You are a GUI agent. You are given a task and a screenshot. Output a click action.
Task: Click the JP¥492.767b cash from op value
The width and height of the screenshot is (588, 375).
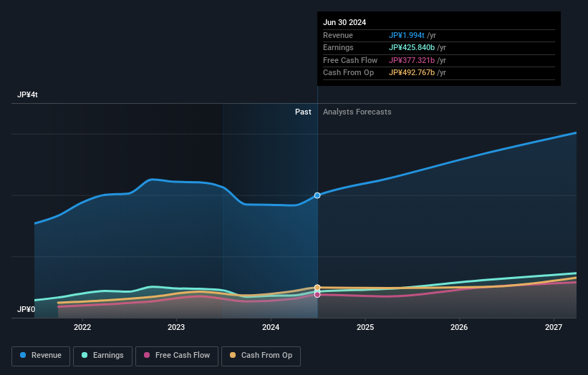412,73
